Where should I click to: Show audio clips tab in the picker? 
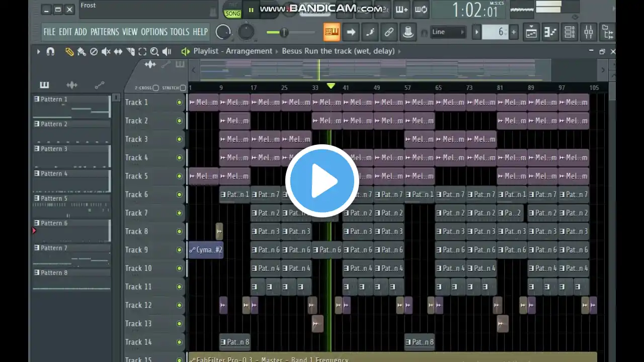click(72, 85)
